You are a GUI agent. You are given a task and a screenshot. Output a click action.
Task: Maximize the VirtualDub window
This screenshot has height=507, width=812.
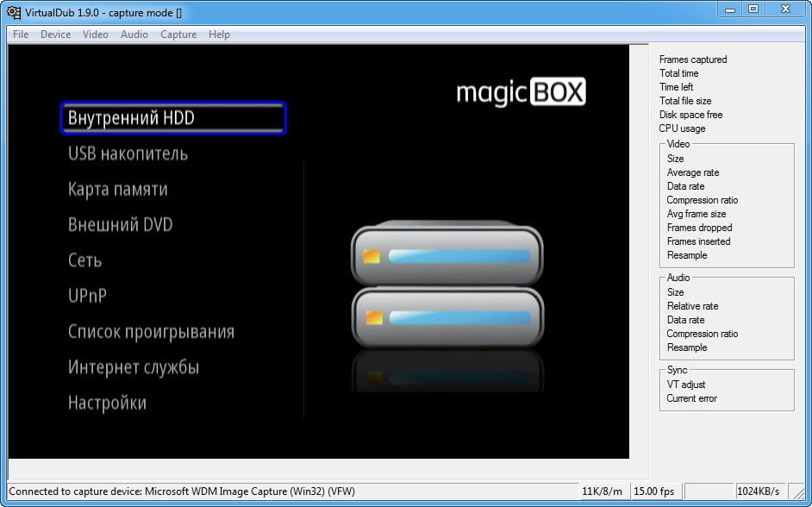754,9
